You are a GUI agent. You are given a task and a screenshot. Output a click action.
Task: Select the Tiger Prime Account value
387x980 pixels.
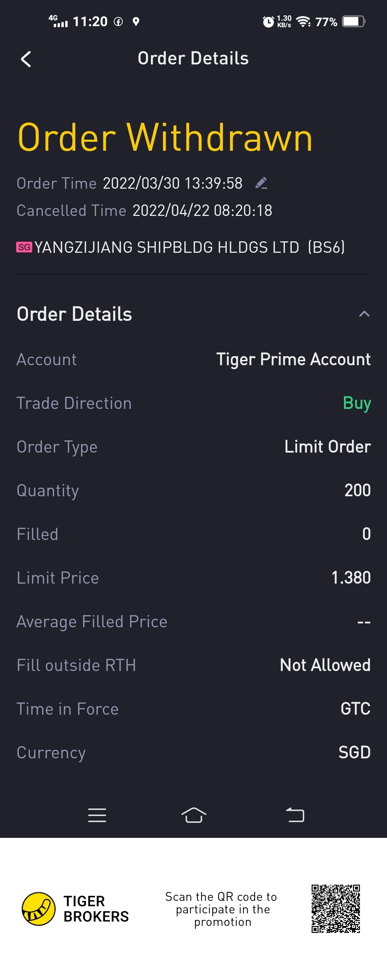(293, 359)
